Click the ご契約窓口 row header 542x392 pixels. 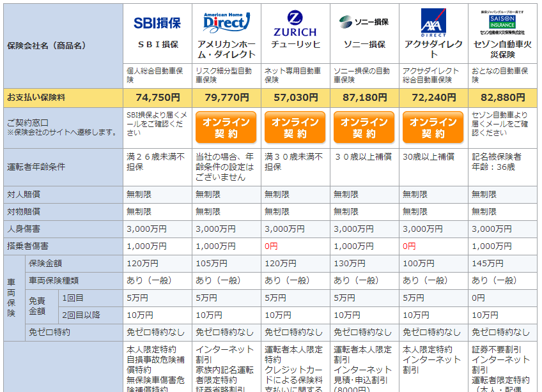tap(63, 128)
